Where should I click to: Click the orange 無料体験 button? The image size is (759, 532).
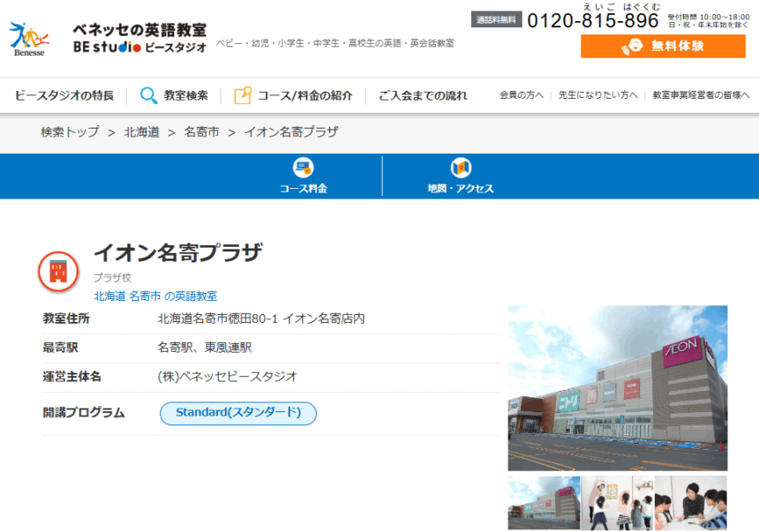[x=663, y=46]
